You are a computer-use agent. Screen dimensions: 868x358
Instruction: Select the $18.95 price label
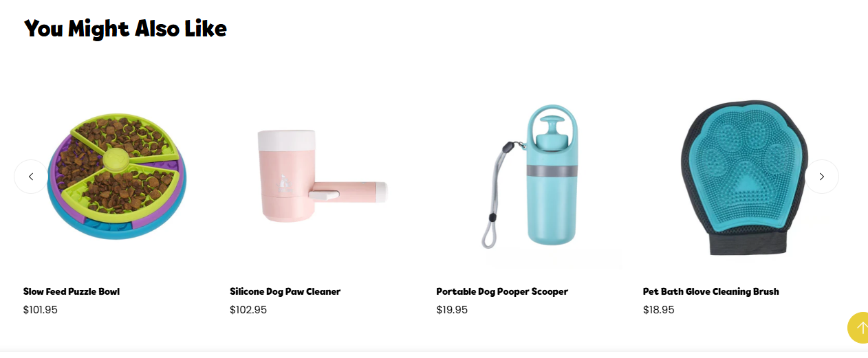pyautogui.click(x=659, y=310)
